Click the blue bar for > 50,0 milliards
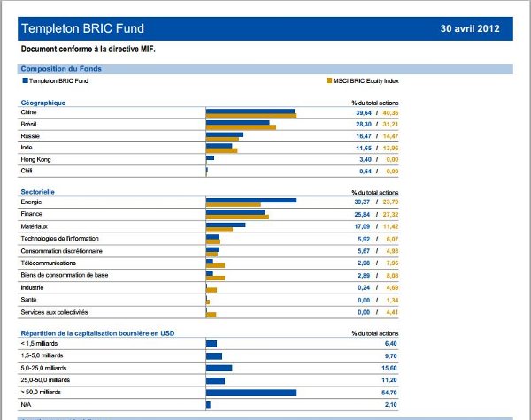This screenshot has height=420, width=531. pos(251,393)
